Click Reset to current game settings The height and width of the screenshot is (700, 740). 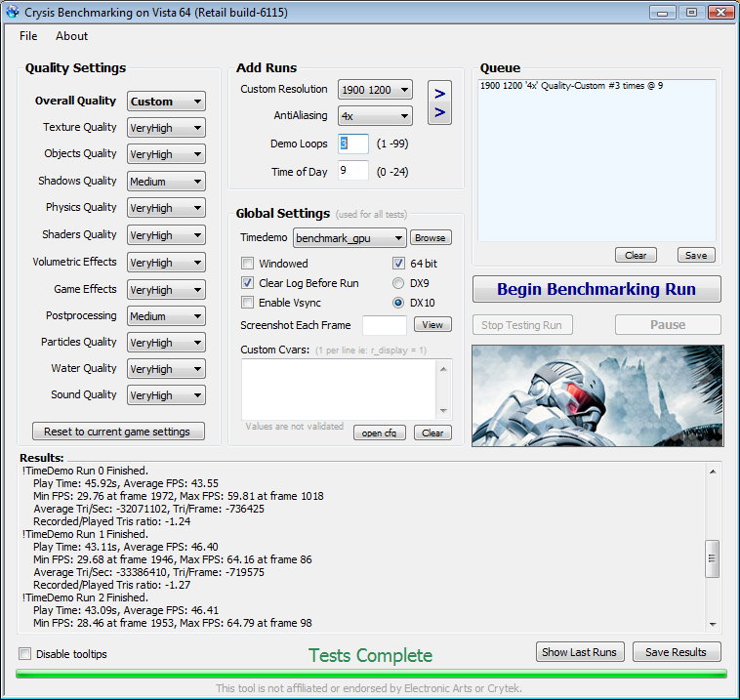click(118, 432)
